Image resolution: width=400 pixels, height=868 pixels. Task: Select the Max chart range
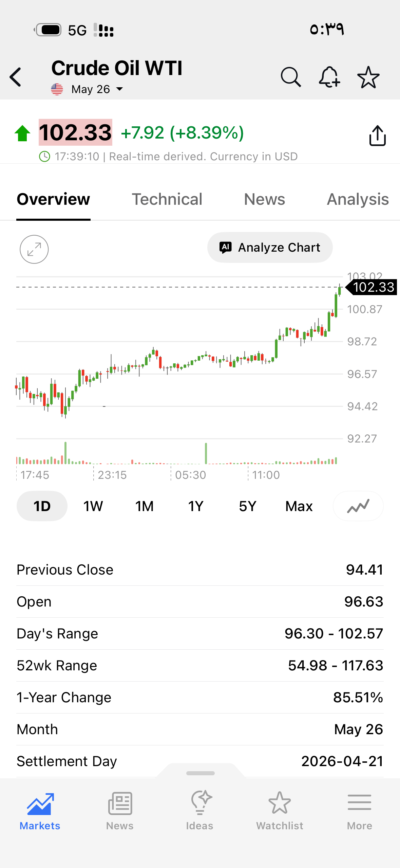click(299, 506)
